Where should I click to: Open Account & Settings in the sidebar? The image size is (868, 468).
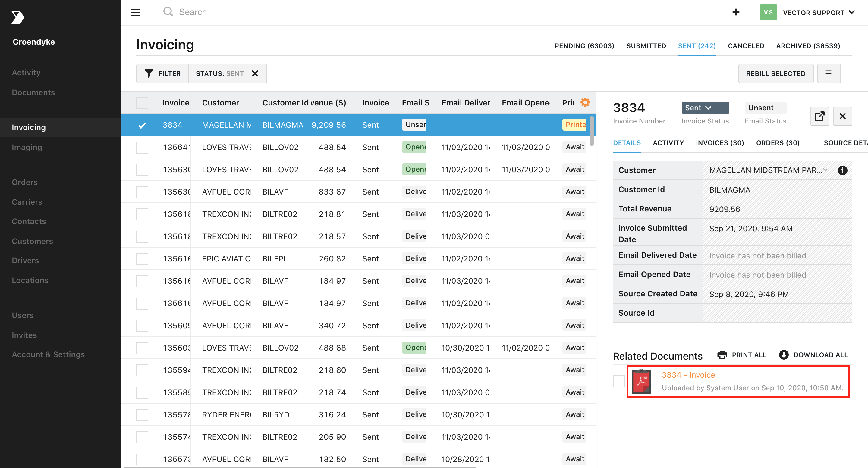click(48, 354)
